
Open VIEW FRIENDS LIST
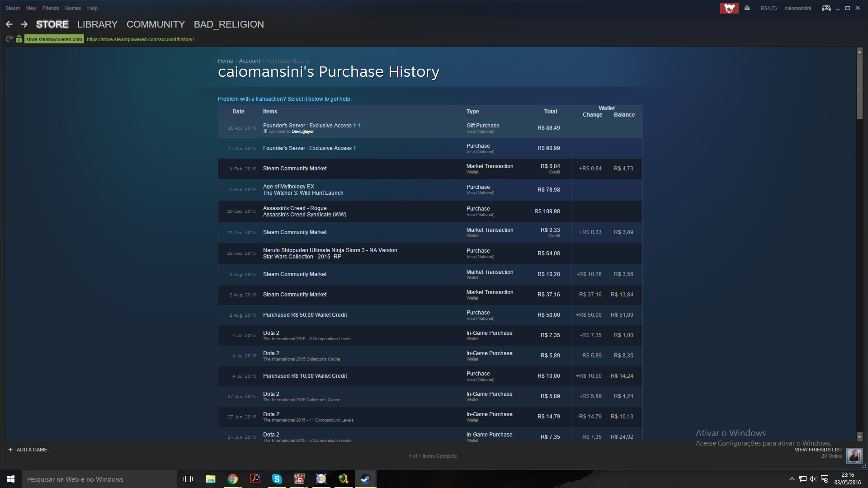pos(818,450)
